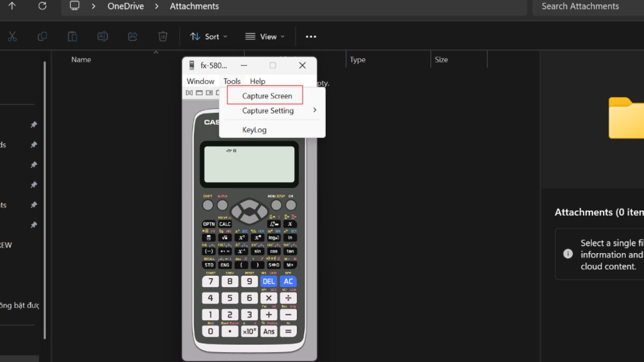Click the Rename icon in Explorer toolbar
644x362 pixels.
pos(103,36)
